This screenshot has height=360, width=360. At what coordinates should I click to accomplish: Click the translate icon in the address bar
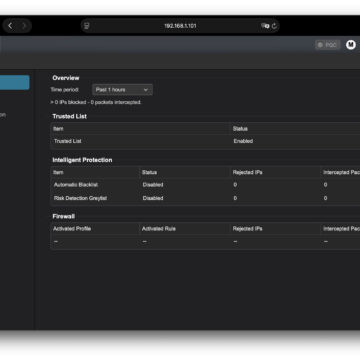click(265, 26)
